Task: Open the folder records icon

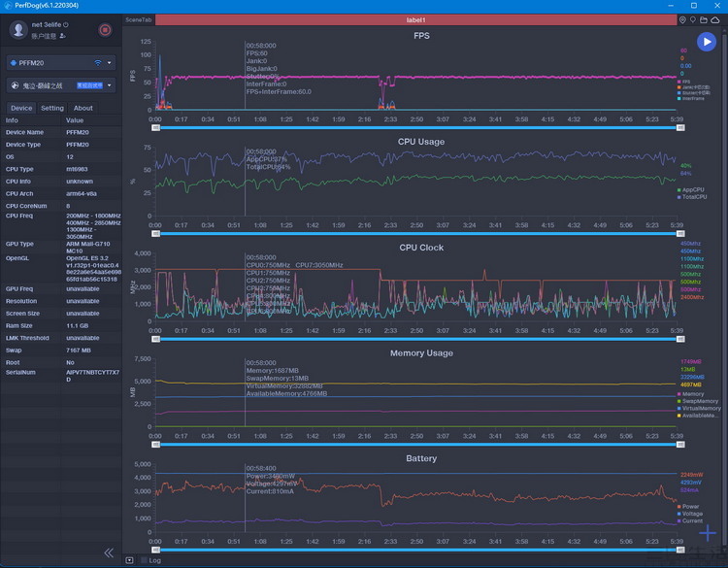Action: click(x=704, y=20)
